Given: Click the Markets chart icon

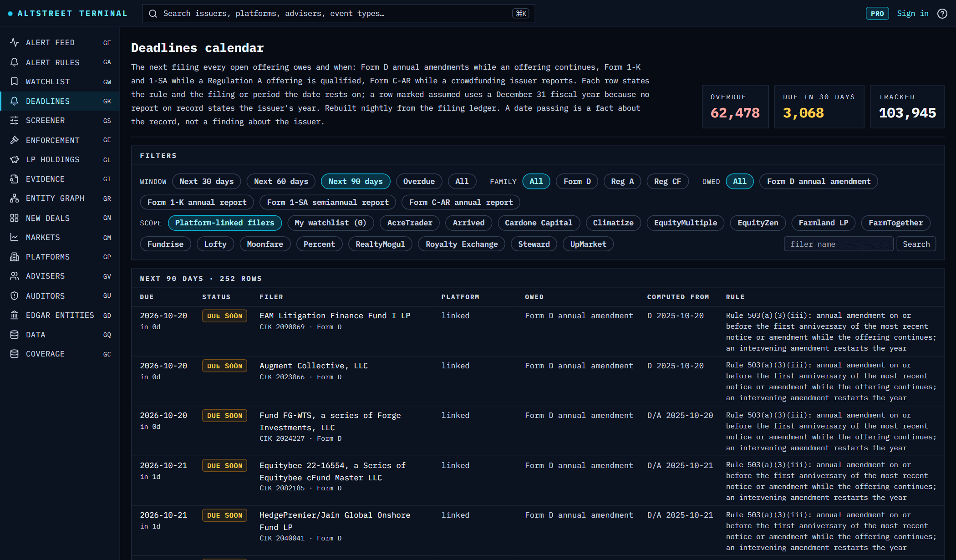Looking at the screenshot, I should point(14,237).
